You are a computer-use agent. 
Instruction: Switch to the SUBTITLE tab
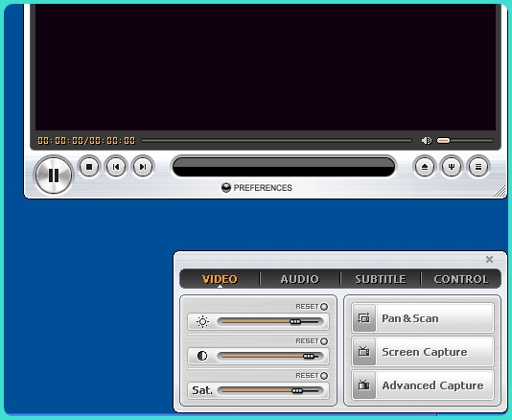[381, 279]
